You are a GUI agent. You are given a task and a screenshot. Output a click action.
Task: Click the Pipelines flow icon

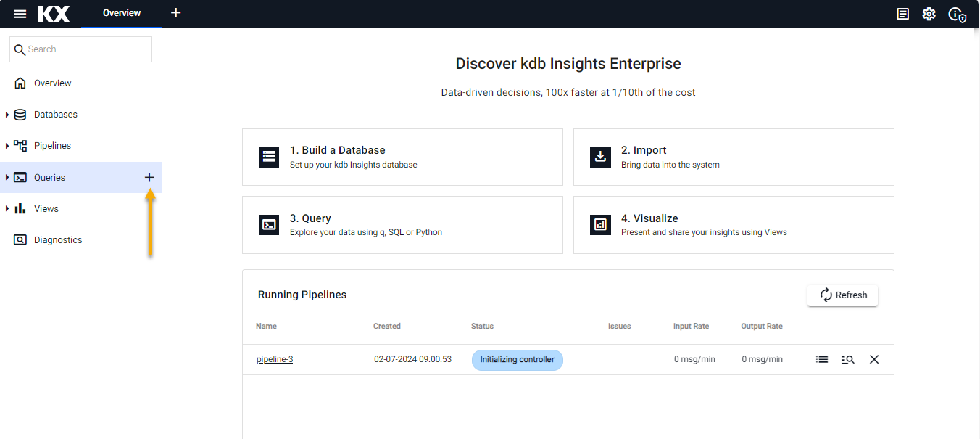tap(20, 146)
